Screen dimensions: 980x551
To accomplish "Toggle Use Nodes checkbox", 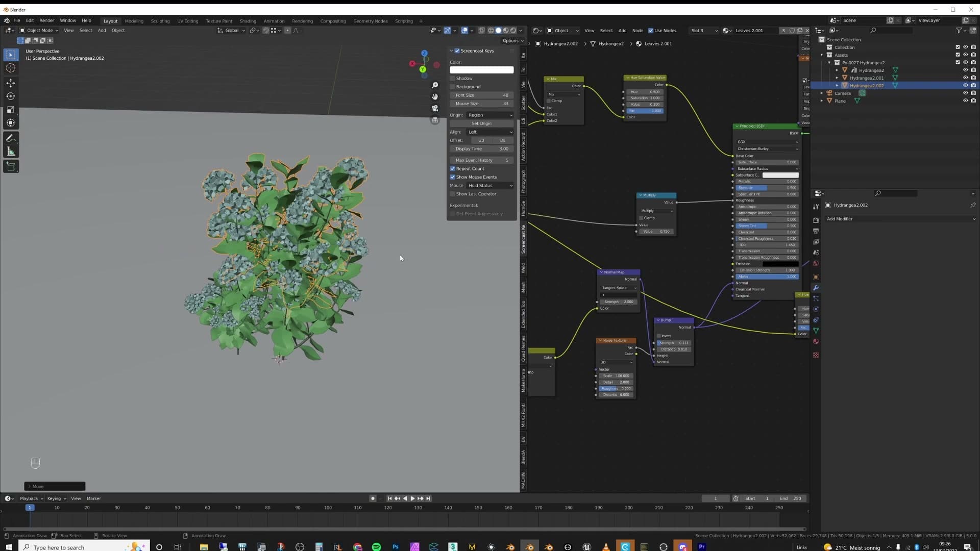I will pos(651,31).
